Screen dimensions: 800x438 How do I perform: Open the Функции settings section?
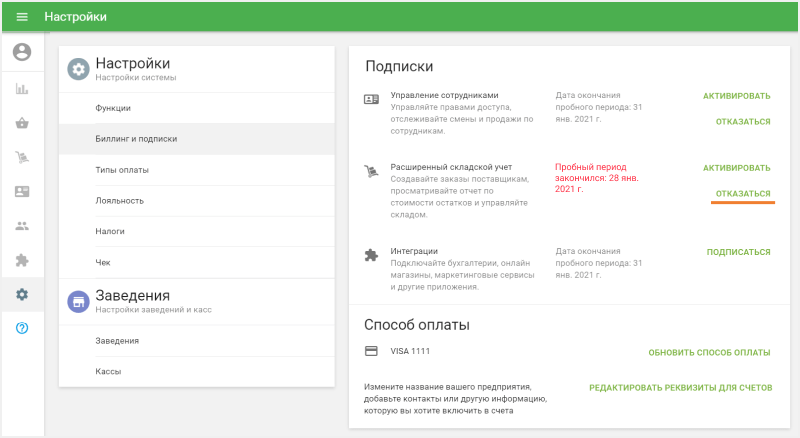(197, 108)
